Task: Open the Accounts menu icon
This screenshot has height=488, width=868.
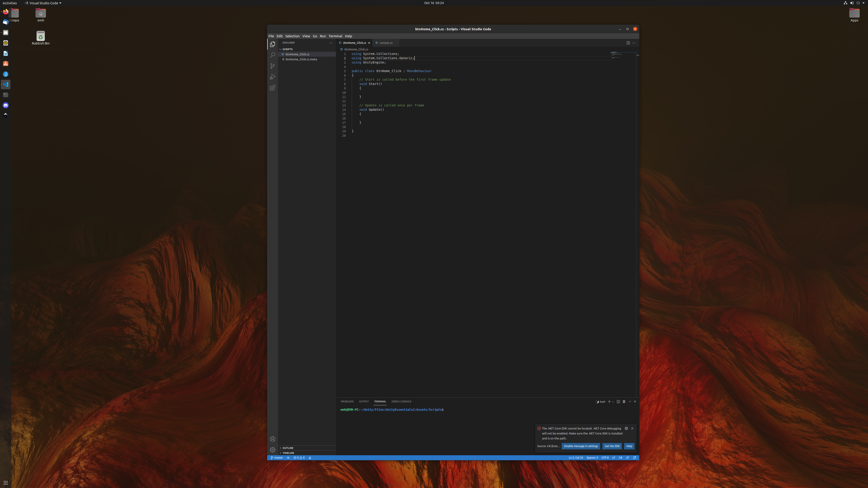Action: click(x=273, y=439)
